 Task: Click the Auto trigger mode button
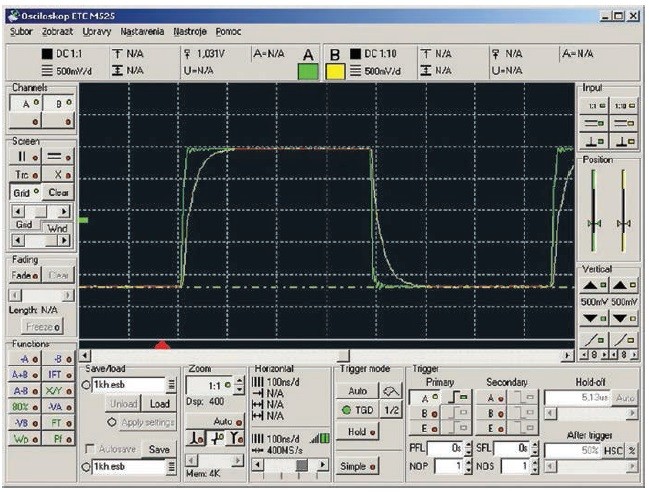[x=357, y=390]
